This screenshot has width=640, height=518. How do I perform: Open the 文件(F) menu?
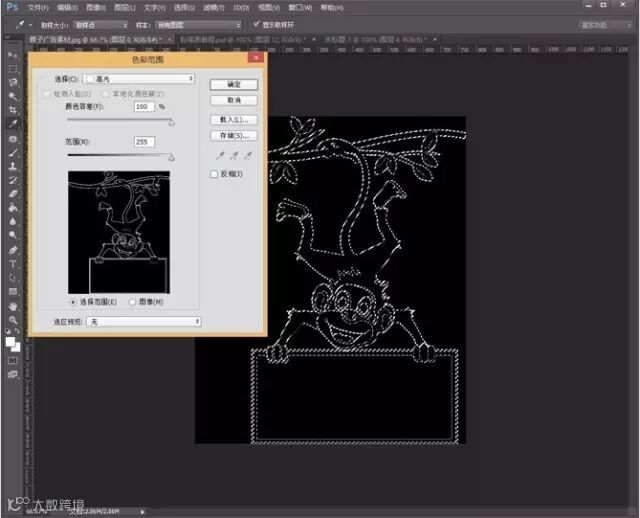pyautogui.click(x=38, y=8)
